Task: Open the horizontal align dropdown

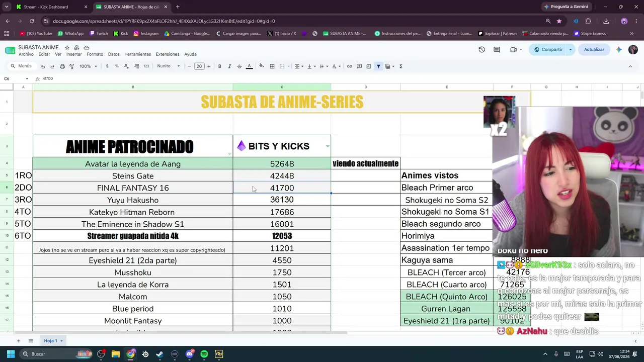Action: [299, 66]
